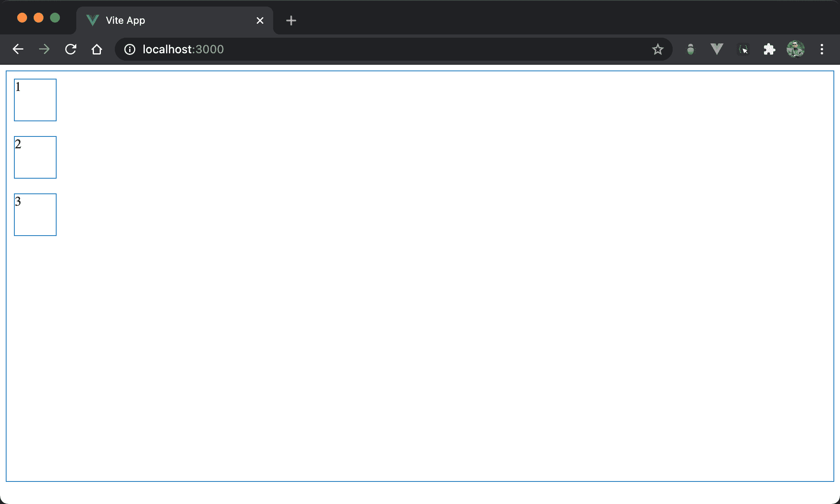Open a new browser tab

(291, 20)
